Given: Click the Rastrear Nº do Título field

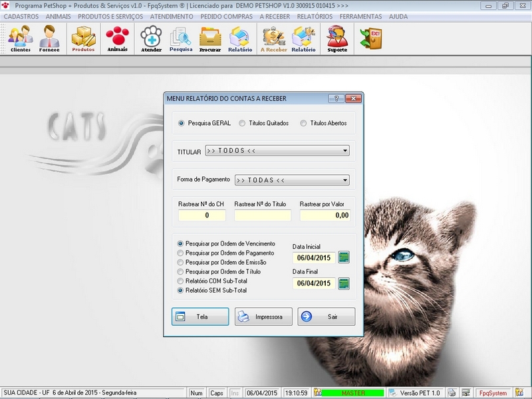Looking at the screenshot, I should coord(263,215).
